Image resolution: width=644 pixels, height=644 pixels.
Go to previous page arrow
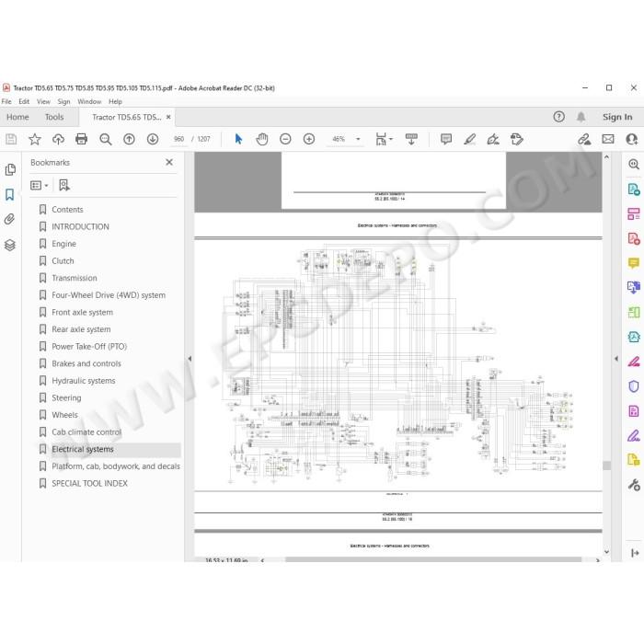[129, 139]
